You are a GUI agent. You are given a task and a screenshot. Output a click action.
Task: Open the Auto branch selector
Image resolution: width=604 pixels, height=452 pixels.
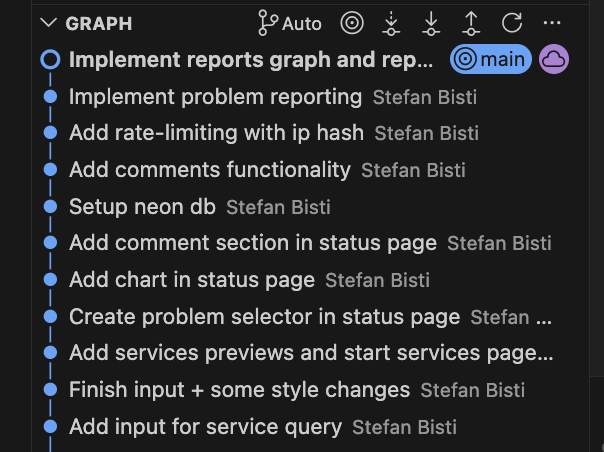290,23
